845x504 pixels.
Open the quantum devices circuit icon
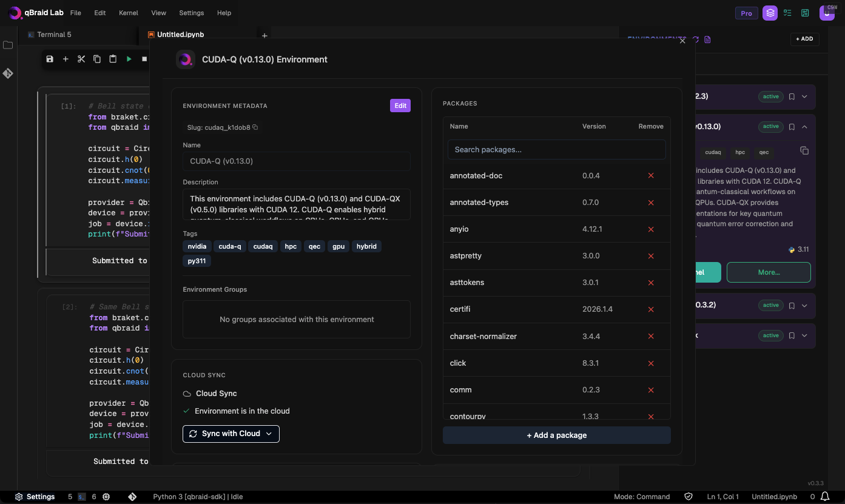(x=805, y=13)
